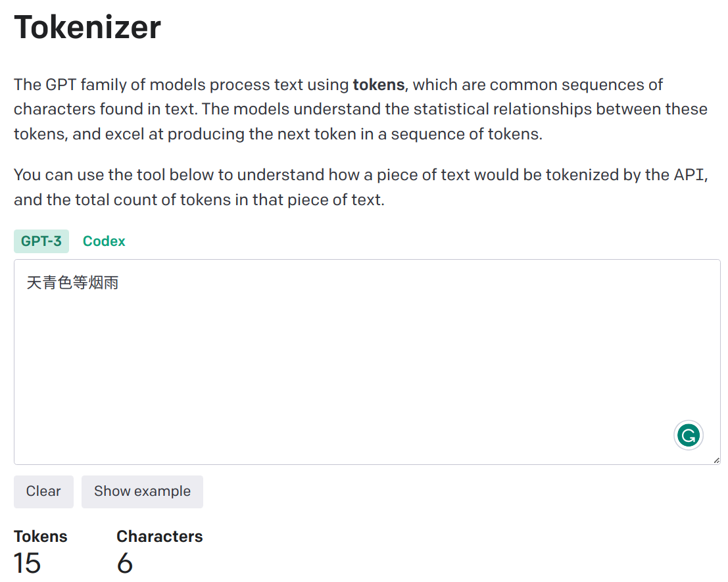Click the Tokenizer page heading
Viewport: 728px width, 582px height.
point(87,28)
